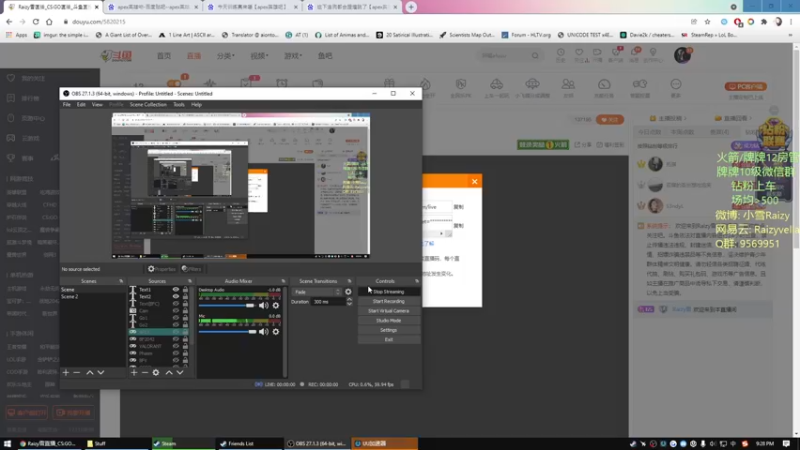Screen dimensions: 800x450
Task: Open Windows Start menu
Action: pos(7,443)
